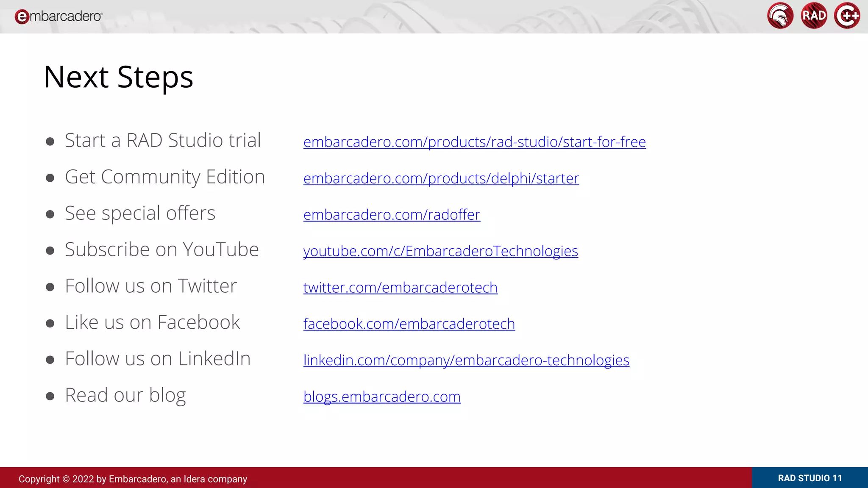
Task: Follow the embarcadero.com/radoffer link
Action: coord(392,215)
